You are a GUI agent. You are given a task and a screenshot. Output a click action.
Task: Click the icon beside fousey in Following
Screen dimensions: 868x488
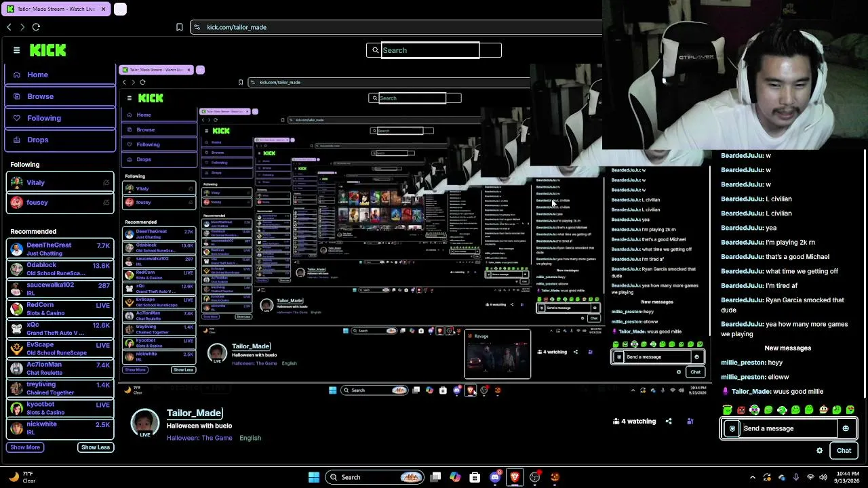click(x=106, y=203)
